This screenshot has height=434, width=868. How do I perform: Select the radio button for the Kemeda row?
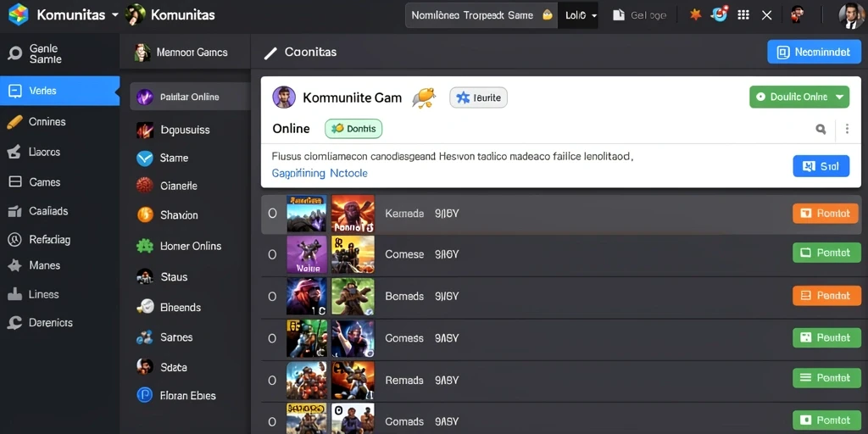point(272,213)
